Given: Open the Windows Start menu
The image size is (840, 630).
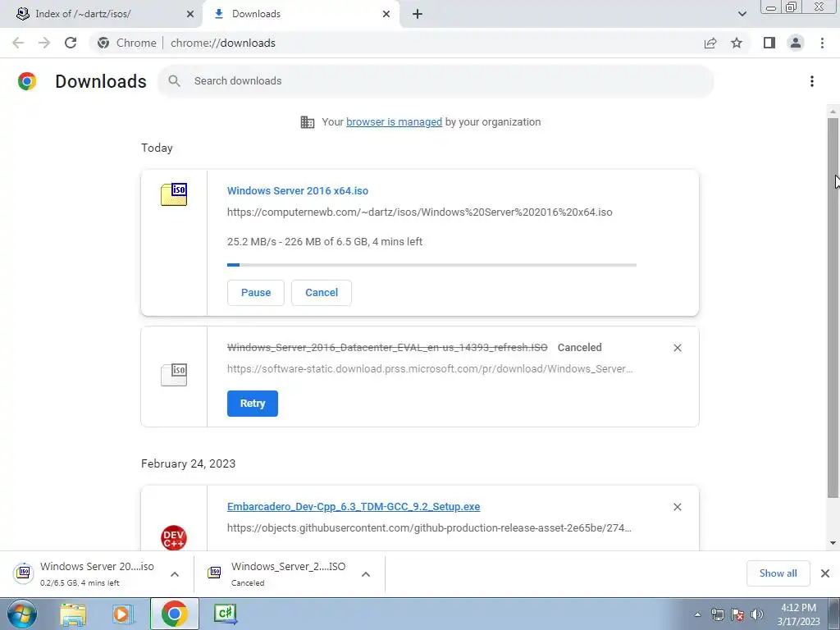Looking at the screenshot, I should 21,614.
